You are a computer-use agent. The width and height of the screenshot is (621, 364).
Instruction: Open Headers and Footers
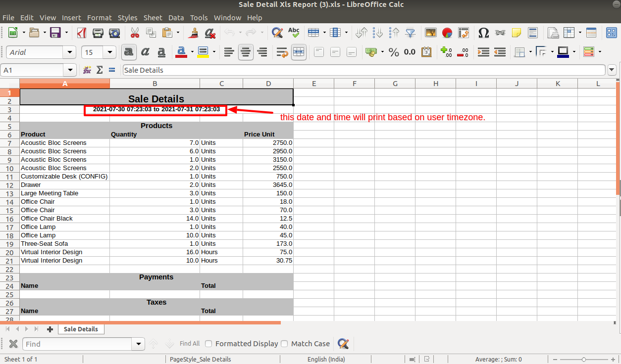(x=533, y=33)
